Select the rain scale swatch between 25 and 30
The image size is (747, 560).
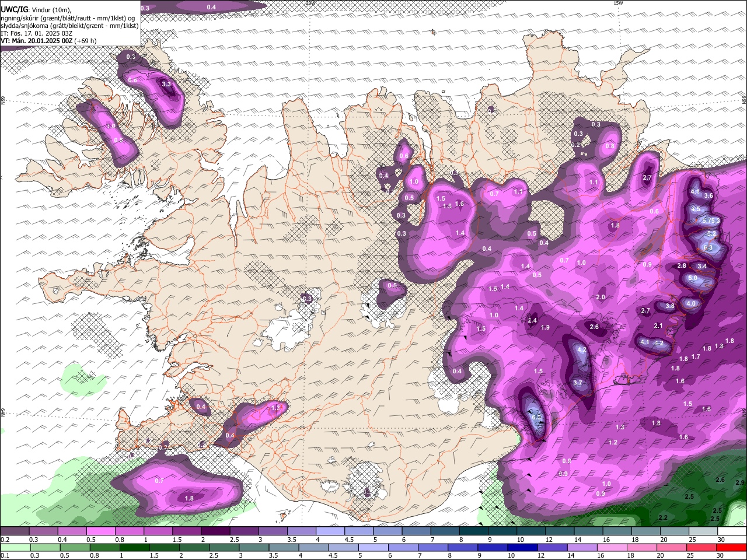click(702, 548)
